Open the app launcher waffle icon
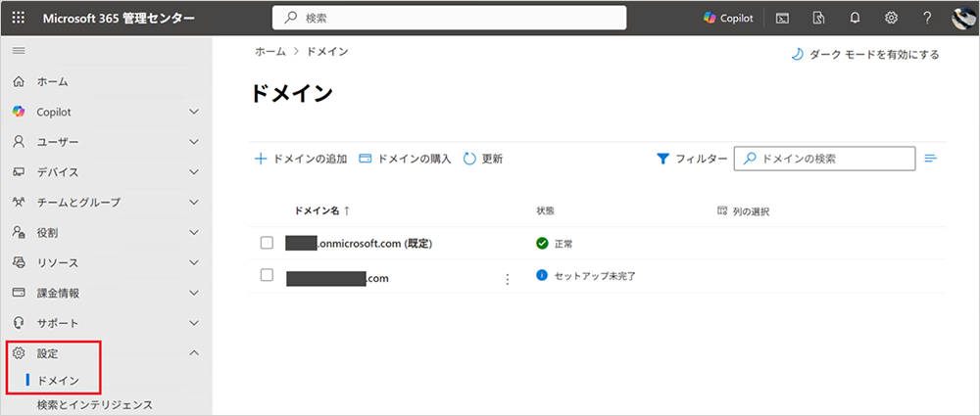The image size is (980, 416). pos(19,19)
